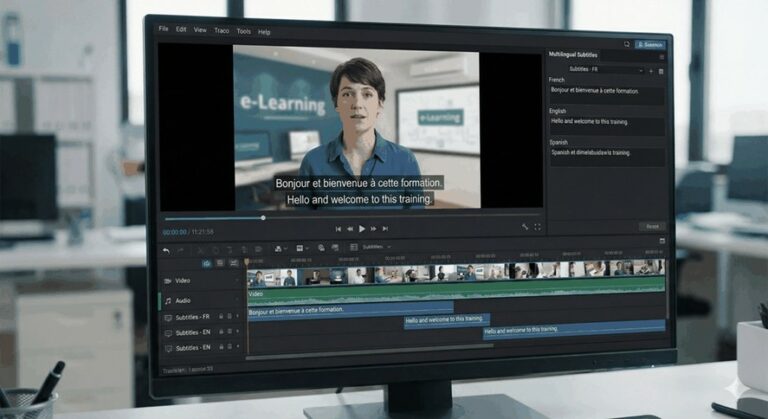
Task: Redo the last edit
Action: click(x=180, y=250)
